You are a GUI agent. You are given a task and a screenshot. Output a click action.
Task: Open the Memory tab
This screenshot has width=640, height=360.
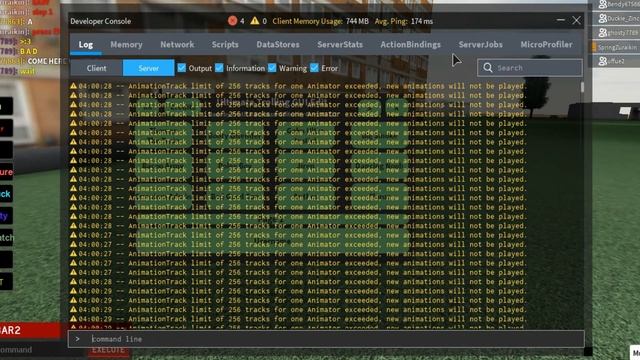(x=126, y=44)
